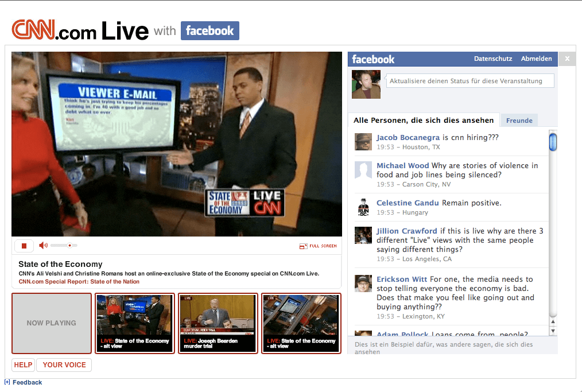This screenshot has height=392, width=582.
Task: Expand the [+] Feedback icon
Action: coord(7,382)
